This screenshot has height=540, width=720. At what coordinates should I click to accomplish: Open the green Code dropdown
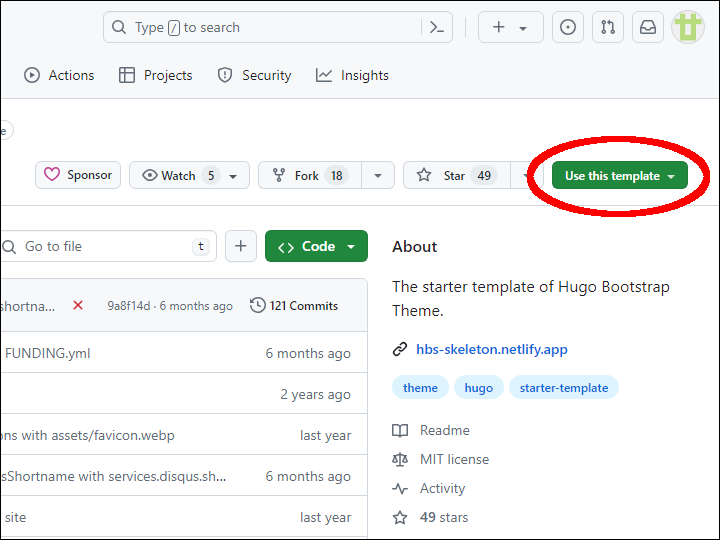pyautogui.click(x=316, y=246)
